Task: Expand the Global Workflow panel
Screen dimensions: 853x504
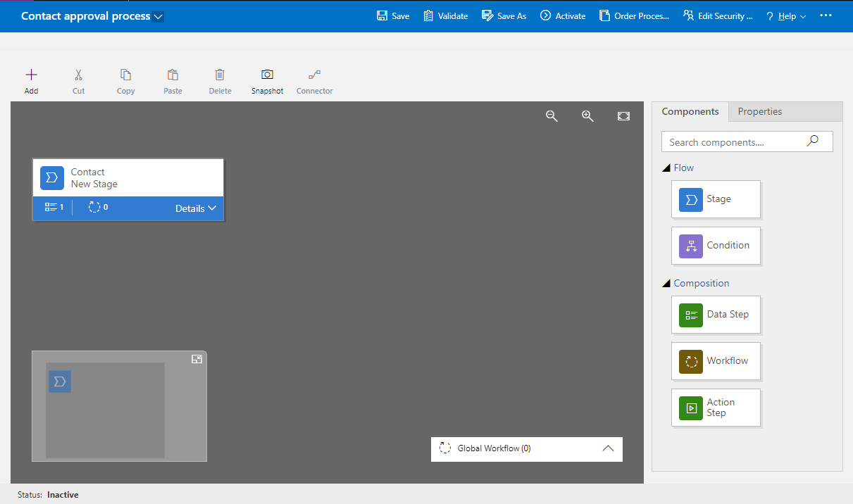Action: point(609,448)
